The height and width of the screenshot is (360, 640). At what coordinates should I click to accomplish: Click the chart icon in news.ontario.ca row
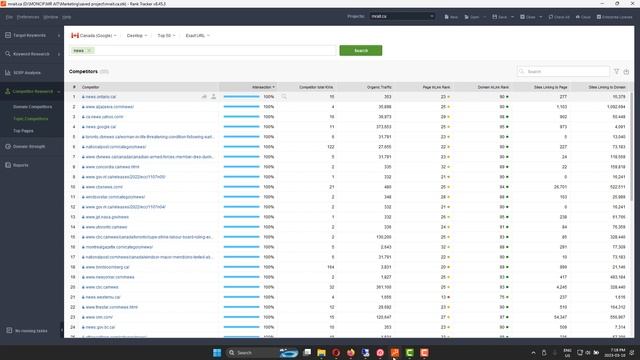204,97
